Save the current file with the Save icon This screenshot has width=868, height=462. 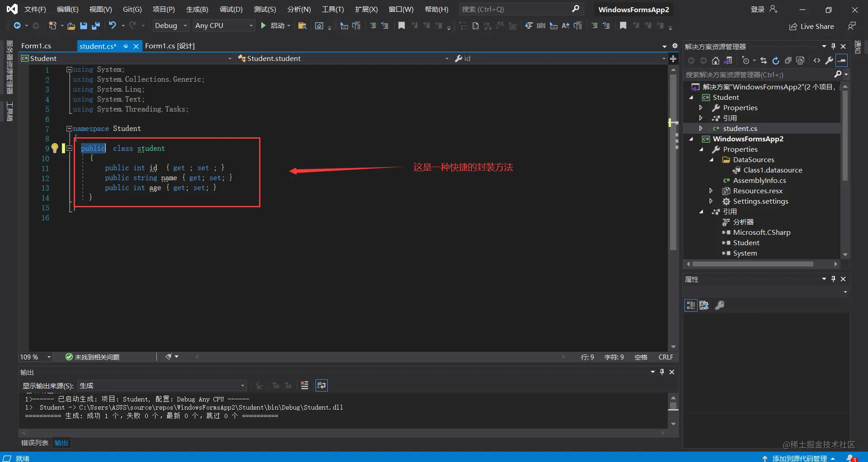83,26
